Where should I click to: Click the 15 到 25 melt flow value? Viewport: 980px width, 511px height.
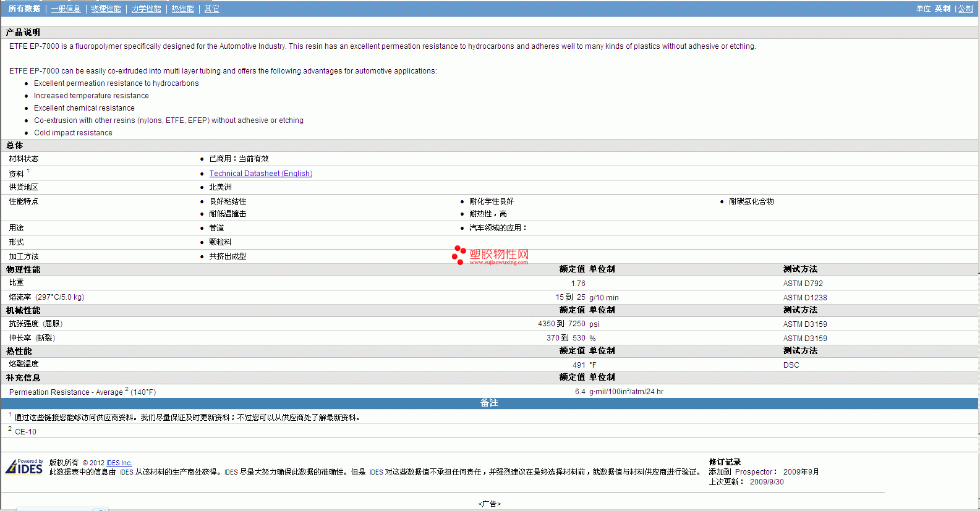point(570,297)
